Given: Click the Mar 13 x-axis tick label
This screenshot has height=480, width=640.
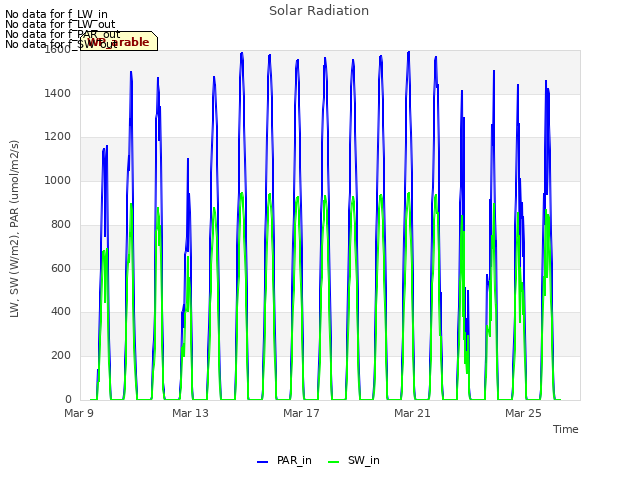Looking at the screenshot, I should pyautogui.click(x=190, y=413).
